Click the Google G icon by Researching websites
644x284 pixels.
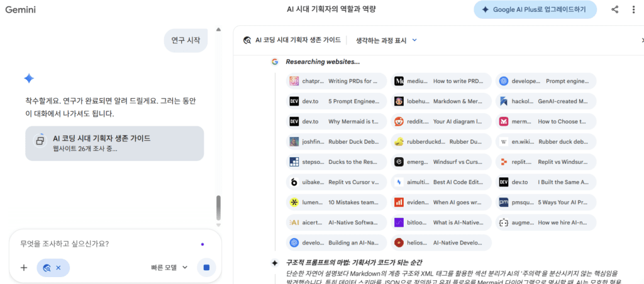point(274,62)
